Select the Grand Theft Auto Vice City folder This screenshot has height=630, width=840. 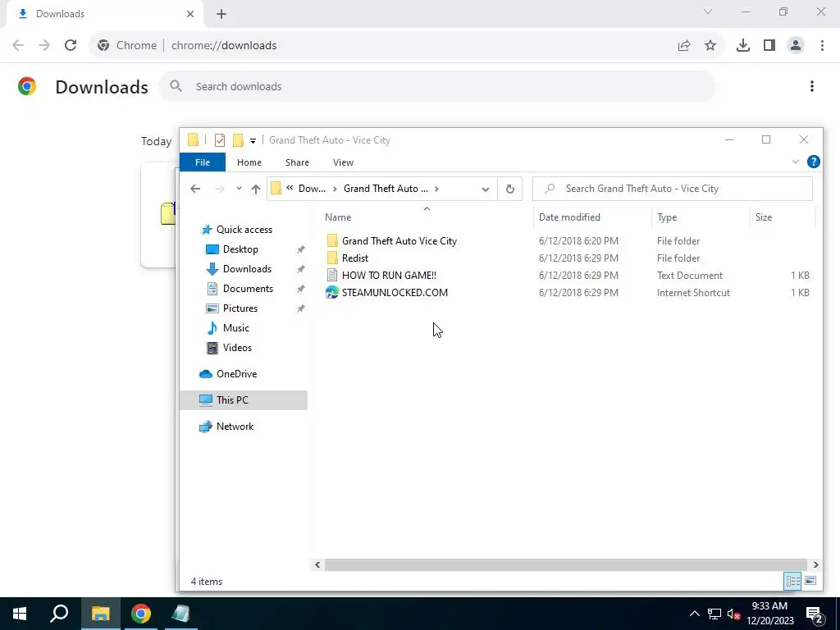(399, 241)
